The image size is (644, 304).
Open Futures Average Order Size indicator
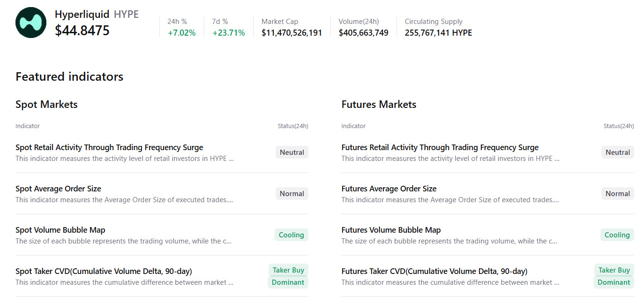point(389,189)
